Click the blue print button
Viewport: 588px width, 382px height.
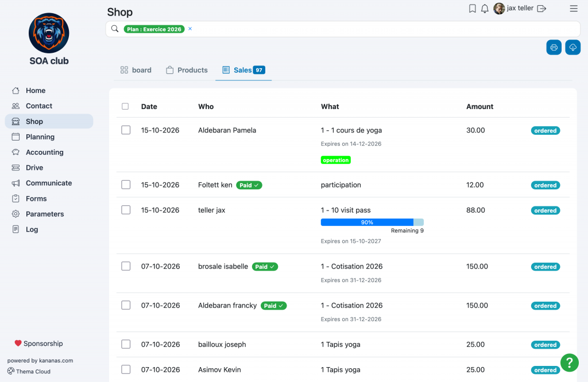click(554, 48)
